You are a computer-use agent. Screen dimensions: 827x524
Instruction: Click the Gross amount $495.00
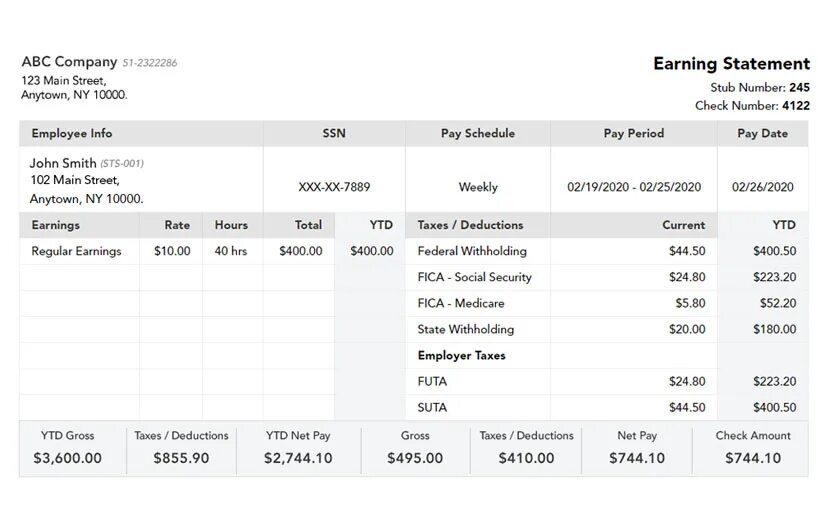(x=415, y=458)
